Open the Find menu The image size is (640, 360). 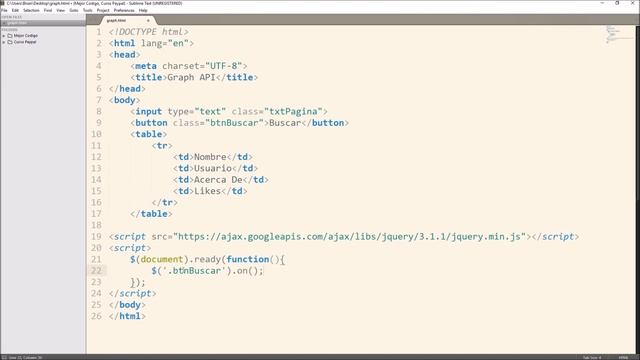pyautogui.click(x=48, y=10)
